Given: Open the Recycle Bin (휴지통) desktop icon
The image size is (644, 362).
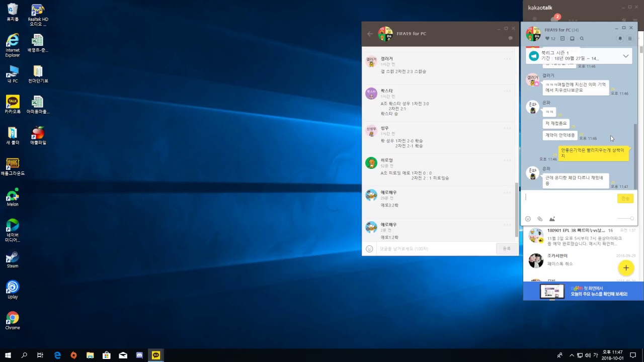Looking at the screenshot, I should pyautogui.click(x=13, y=12).
